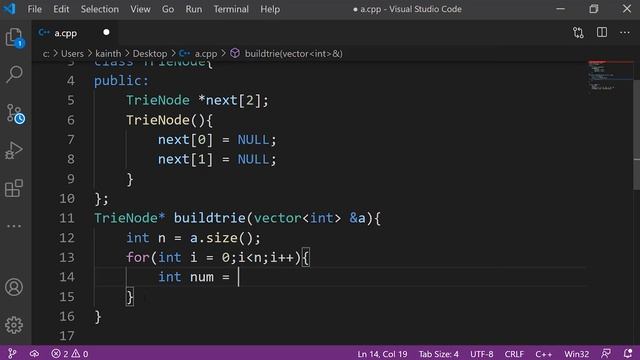Screen dimensions: 640x360
Task: Click the 'Desktop' breadcrumb segment
Action: [150, 53]
